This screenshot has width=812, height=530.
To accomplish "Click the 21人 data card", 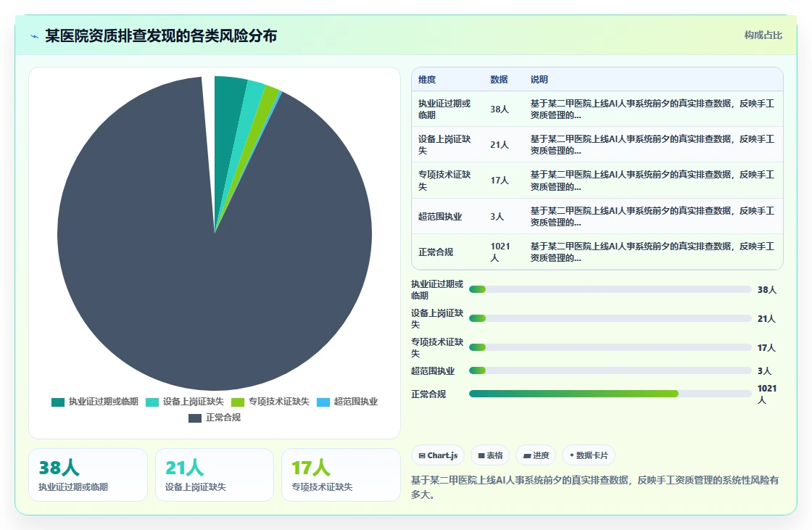I will pos(215,475).
